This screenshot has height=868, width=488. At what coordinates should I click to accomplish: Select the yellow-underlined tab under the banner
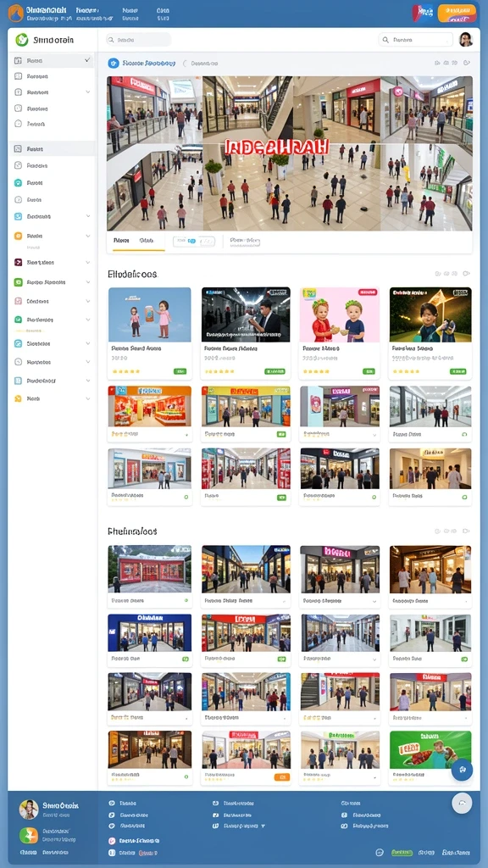(x=121, y=241)
